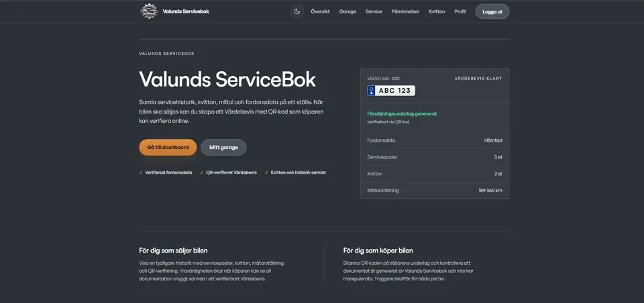This screenshot has width=644, height=303.
Task: Click the För dig som köper bilen heading
Action: (378, 251)
